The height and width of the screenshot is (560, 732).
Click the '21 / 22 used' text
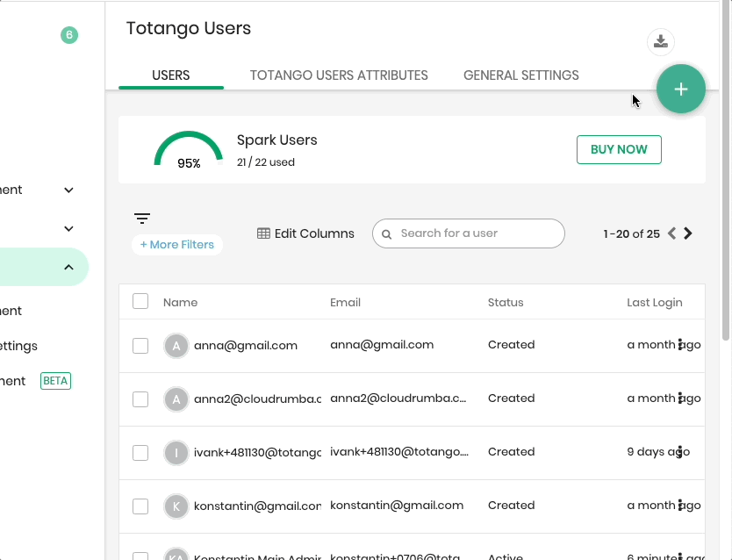click(x=266, y=162)
